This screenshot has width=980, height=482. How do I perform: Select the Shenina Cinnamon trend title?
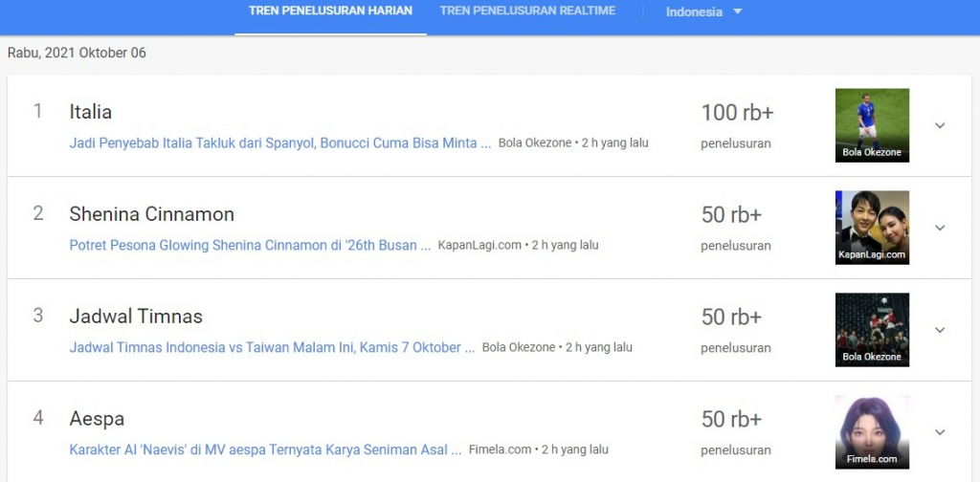pos(152,215)
